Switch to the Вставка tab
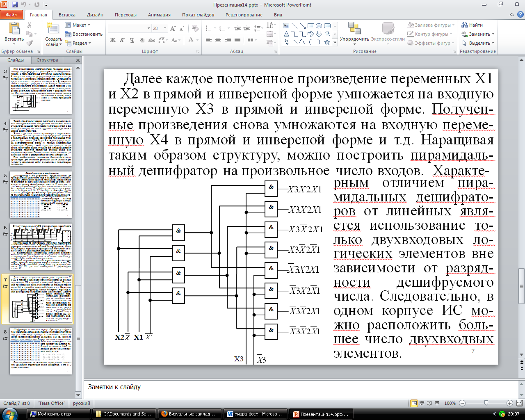The height and width of the screenshot is (420, 525). pos(67,15)
